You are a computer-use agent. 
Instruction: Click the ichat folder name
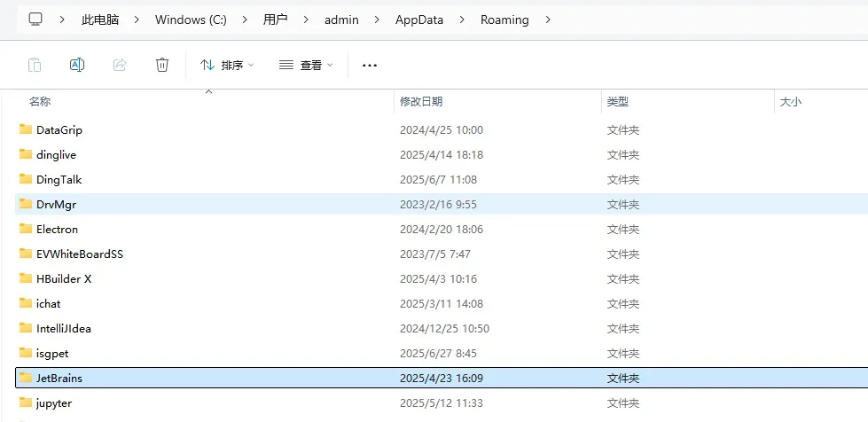tap(49, 304)
